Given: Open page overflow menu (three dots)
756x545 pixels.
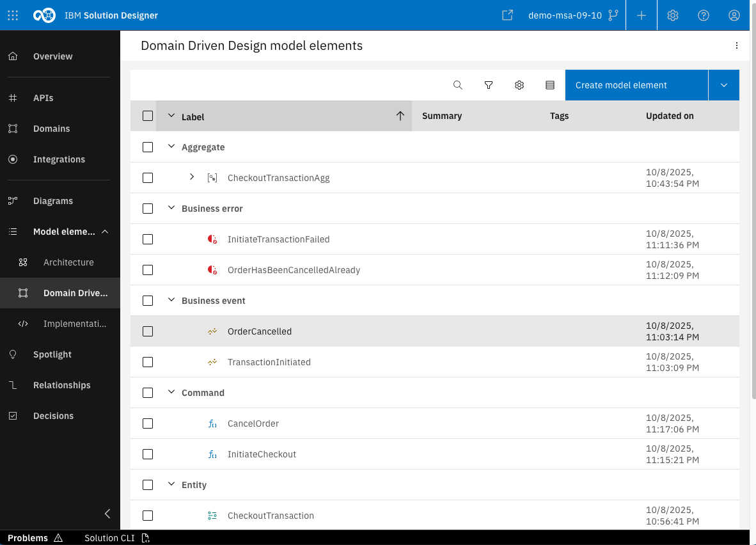Looking at the screenshot, I should 737,45.
